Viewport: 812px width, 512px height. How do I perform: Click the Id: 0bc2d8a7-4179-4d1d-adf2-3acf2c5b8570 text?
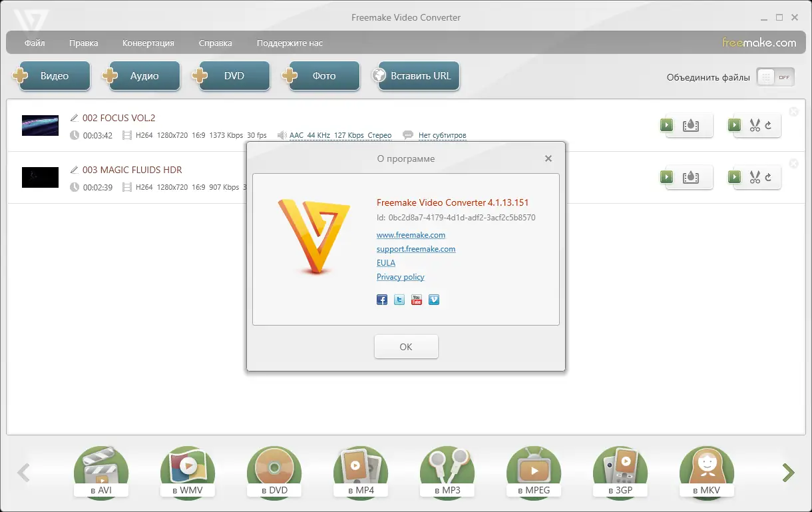click(456, 218)
